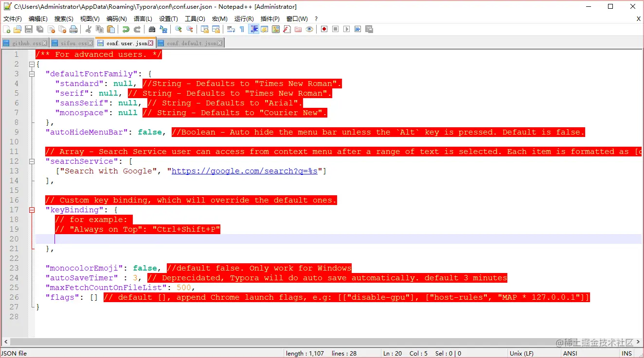The image size is (644, 358).
Task: Toggle Show All Characters paragraph mark icon
Action: [x=242, y=29]
